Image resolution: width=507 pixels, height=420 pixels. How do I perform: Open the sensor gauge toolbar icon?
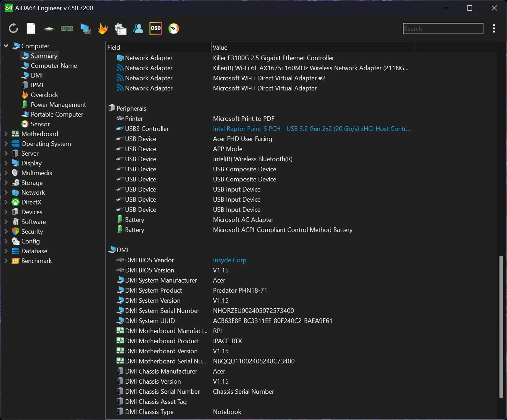[174, 28]
